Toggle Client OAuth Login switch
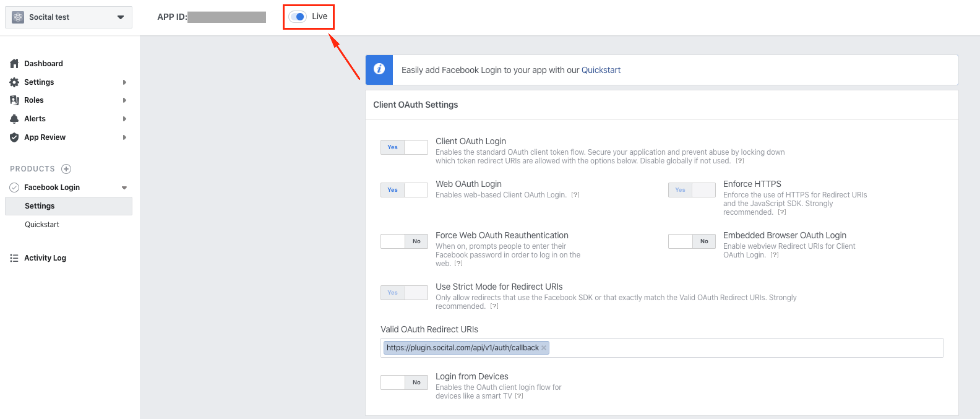Screen dimensions: 980x419 (x=404, y=147)
